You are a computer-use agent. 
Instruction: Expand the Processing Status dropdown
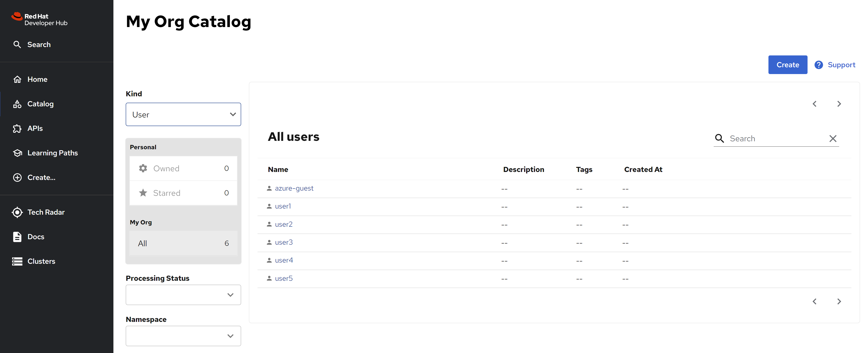point(183,295)
